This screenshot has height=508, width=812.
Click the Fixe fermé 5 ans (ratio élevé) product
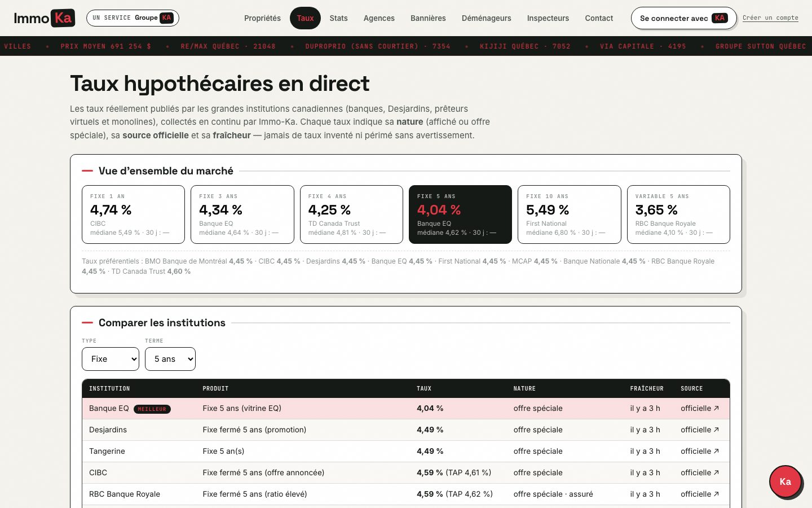255,494
